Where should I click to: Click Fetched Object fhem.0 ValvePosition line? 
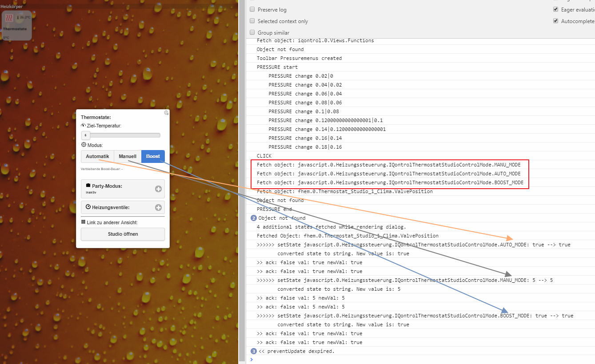click(x=347, y=236)
